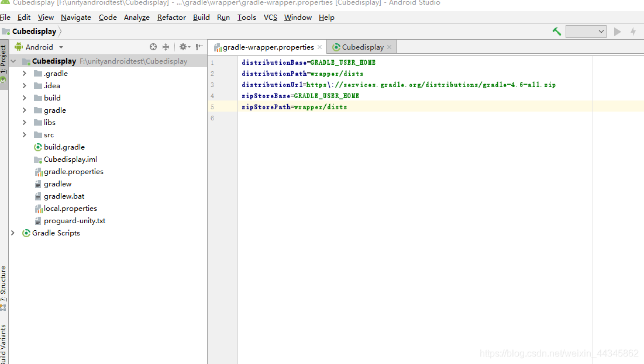Click the Cubedisplay breadcrumb folder icon
The height and width of the screenshot is (364, 644).
(x=6, y=32)
